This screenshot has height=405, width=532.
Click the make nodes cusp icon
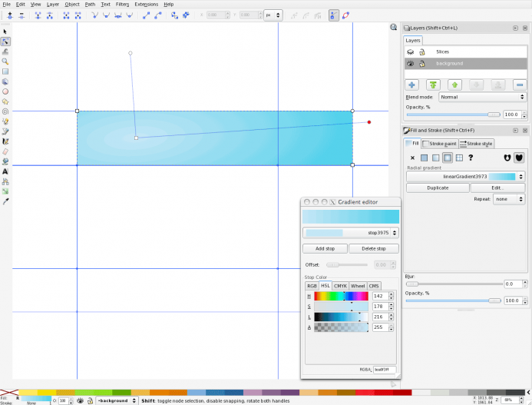[x=94, y=15]
